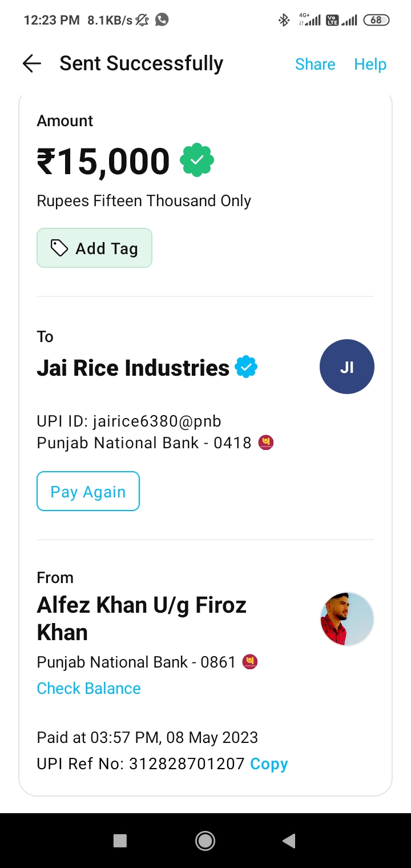411x868 pixels.
Task: Open the sender profile photo
Action: point(346,619)
